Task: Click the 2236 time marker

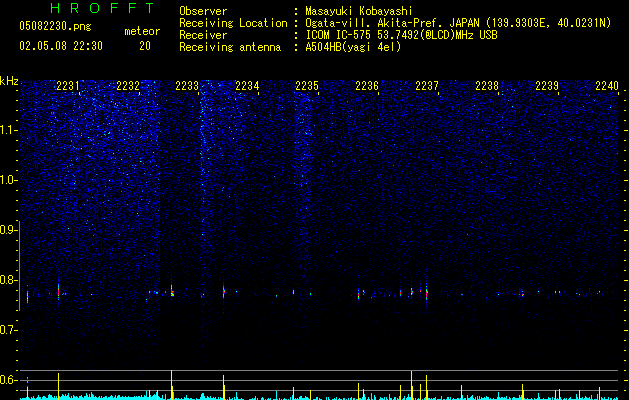Action: 367,86
